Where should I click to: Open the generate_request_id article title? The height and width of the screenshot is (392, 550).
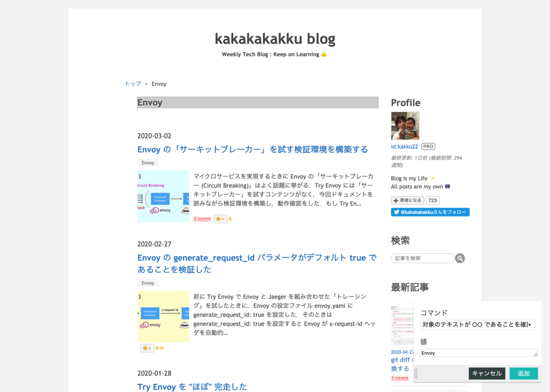click(257, 263)
